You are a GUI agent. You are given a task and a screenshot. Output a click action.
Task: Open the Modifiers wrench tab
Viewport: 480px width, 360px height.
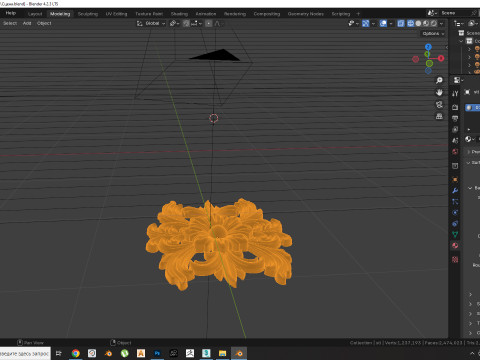click(455, 191)
